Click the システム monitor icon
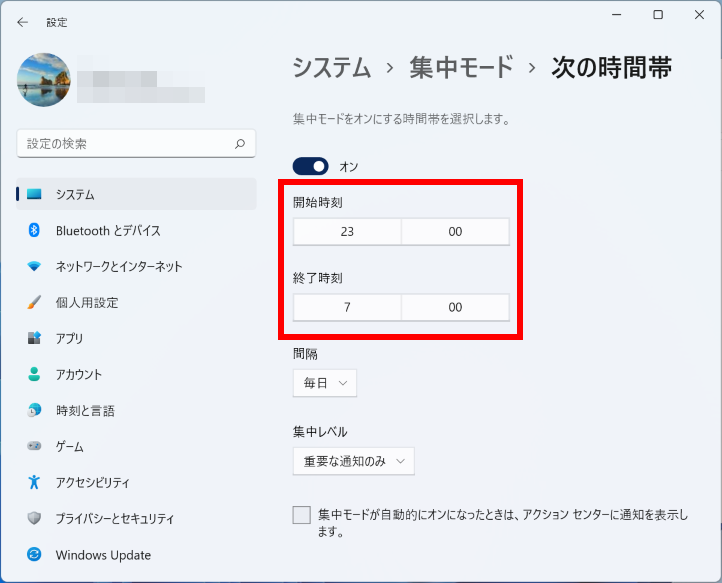Viewport: 722px width, 583px height. (34, 194)
